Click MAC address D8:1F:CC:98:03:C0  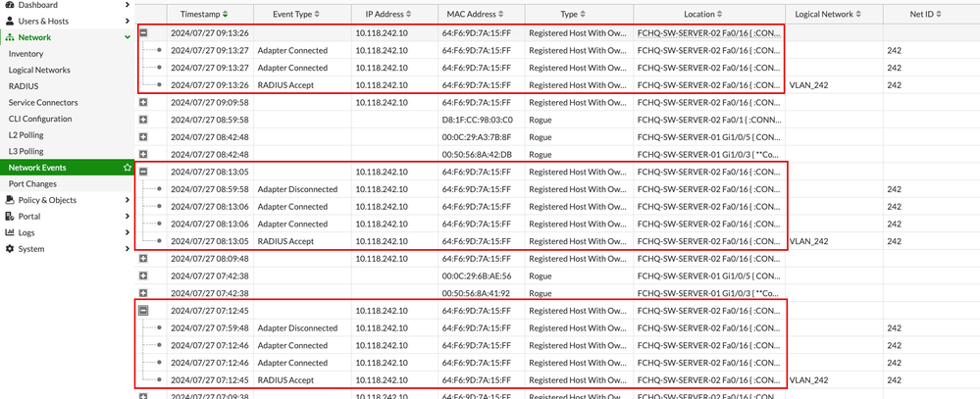tap(478, 120)
